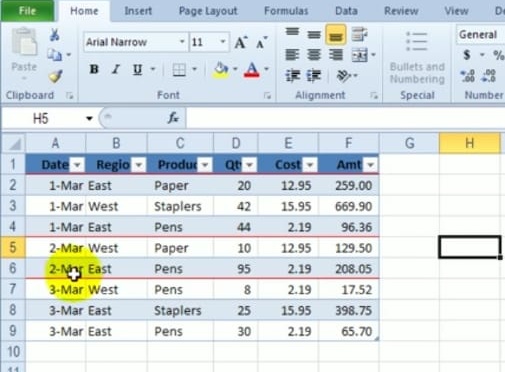
Task: Switch to the Data tab
Action: (x=346, y=11)
